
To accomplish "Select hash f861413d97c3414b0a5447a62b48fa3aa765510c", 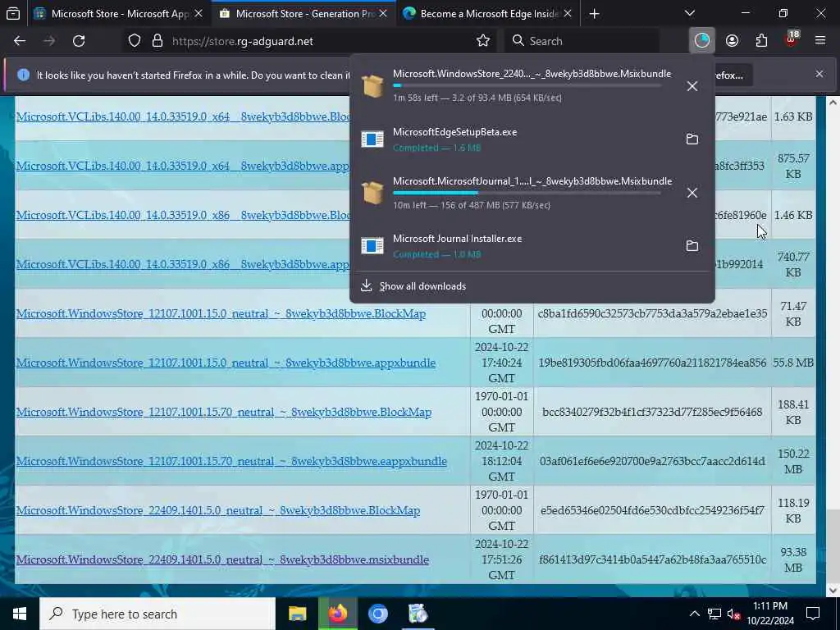I will [x=652, y=559].
